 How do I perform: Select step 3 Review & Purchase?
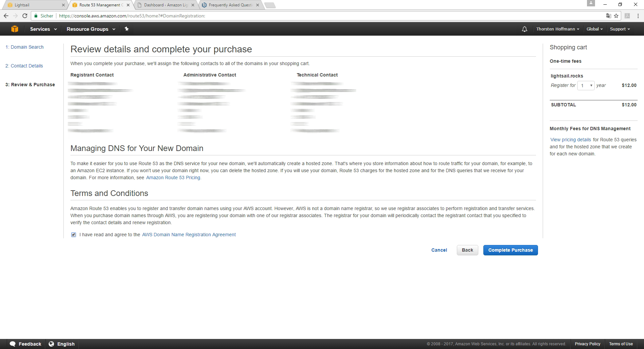click(x=30, y=85)
